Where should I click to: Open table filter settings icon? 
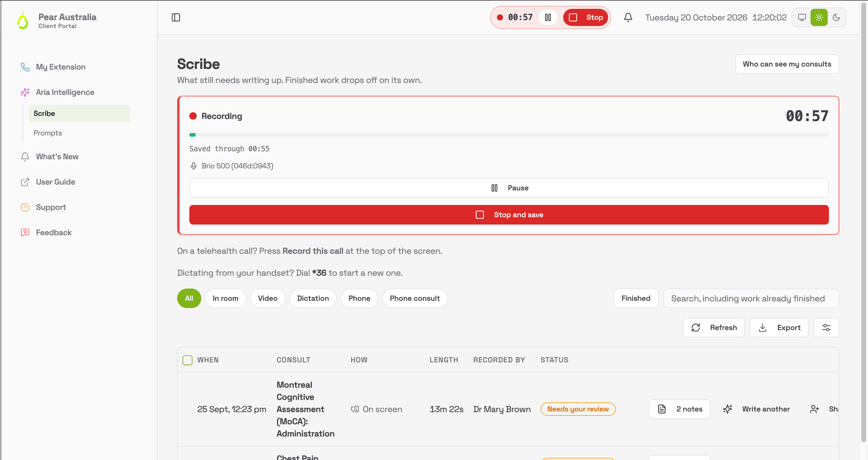click(826, 328)
